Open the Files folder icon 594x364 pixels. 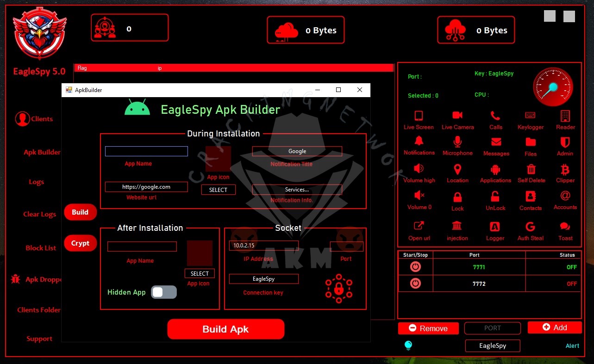[531, 142]
